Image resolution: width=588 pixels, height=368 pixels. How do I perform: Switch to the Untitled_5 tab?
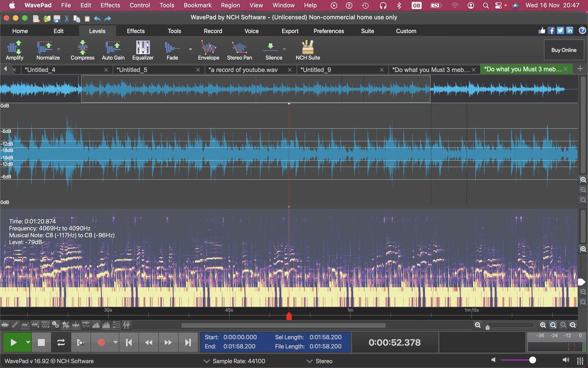pos(132,69)
